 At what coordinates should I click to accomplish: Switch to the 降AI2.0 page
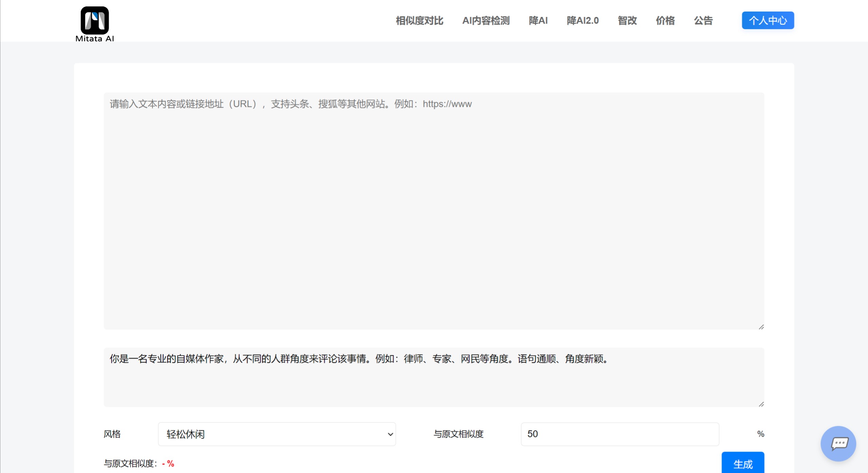pyautogui.click(x=583, y=21)
